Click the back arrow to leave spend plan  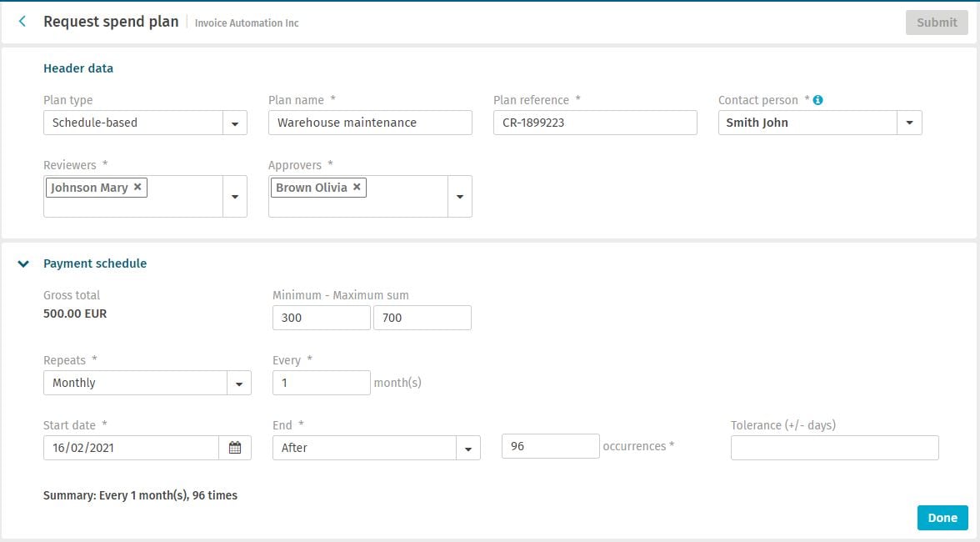pos(22,21)
